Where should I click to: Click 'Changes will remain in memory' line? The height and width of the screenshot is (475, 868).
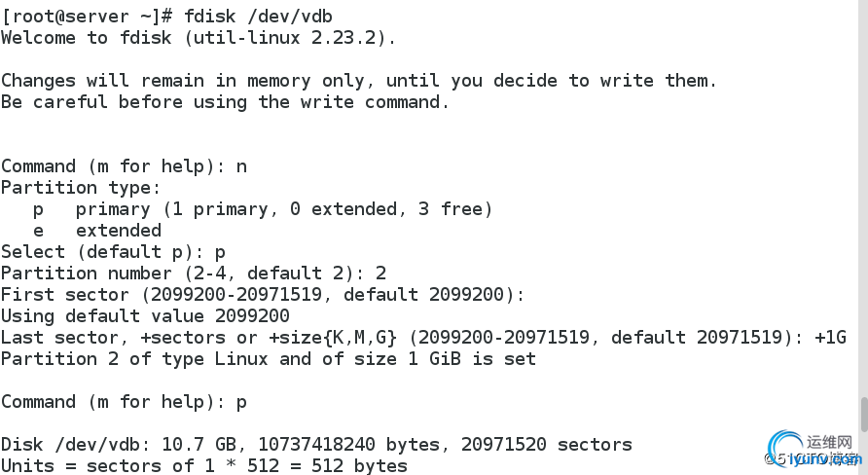(359, 80)
